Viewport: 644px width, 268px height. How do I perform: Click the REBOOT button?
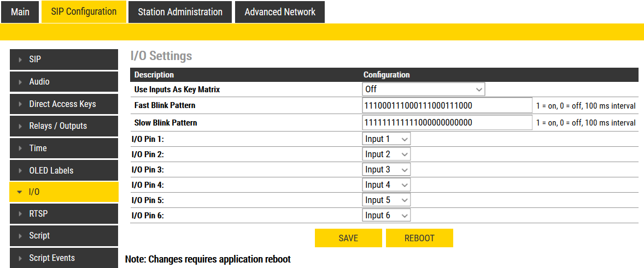click(419, 238)
